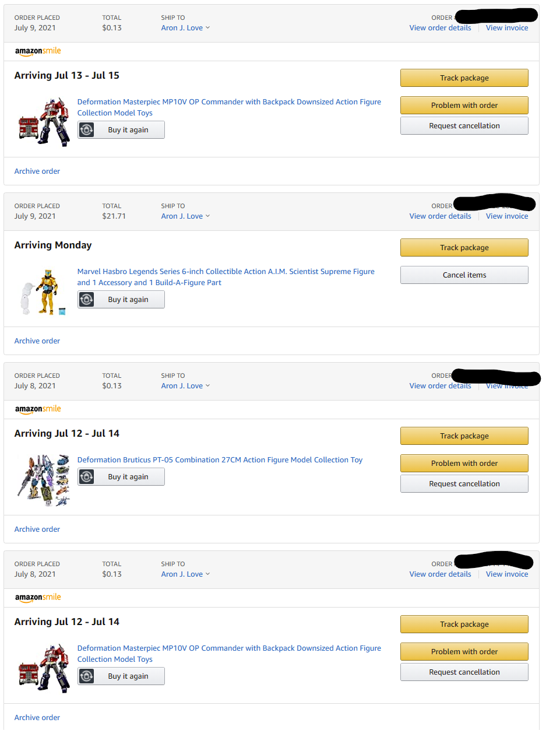
Task: Click the Buy it again icon for first order
Action: click(x=87, y=130)
